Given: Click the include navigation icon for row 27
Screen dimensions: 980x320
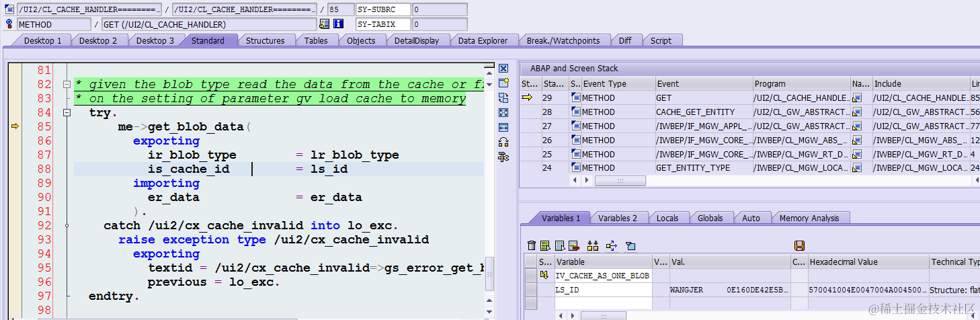Looking at the screenshot, I should [x=857, y=126].
